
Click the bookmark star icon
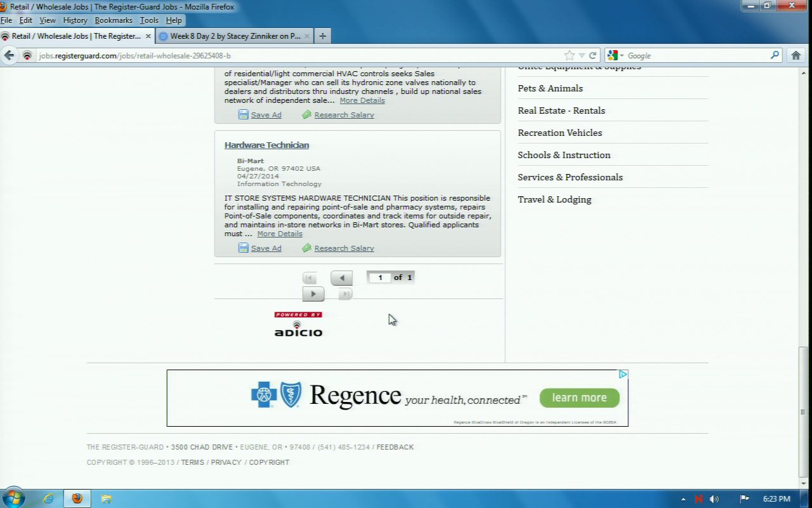569,55
